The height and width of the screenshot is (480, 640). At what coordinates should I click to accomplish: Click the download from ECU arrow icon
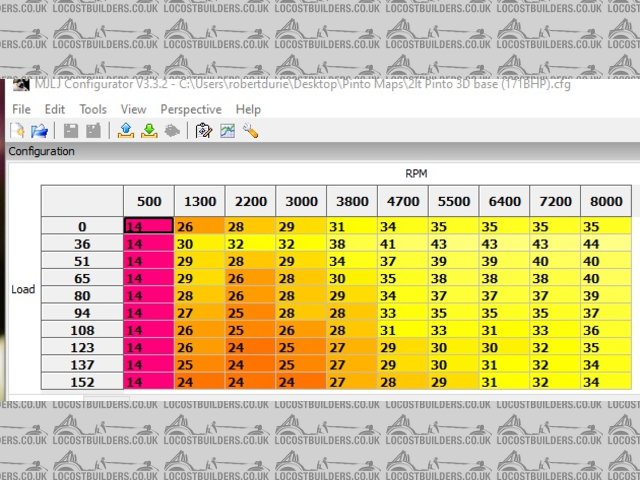click(x=148, y=130)
